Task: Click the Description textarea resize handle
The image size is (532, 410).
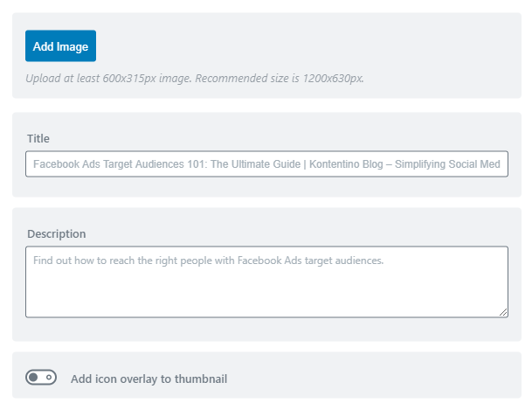Action: tap(503, 312)
